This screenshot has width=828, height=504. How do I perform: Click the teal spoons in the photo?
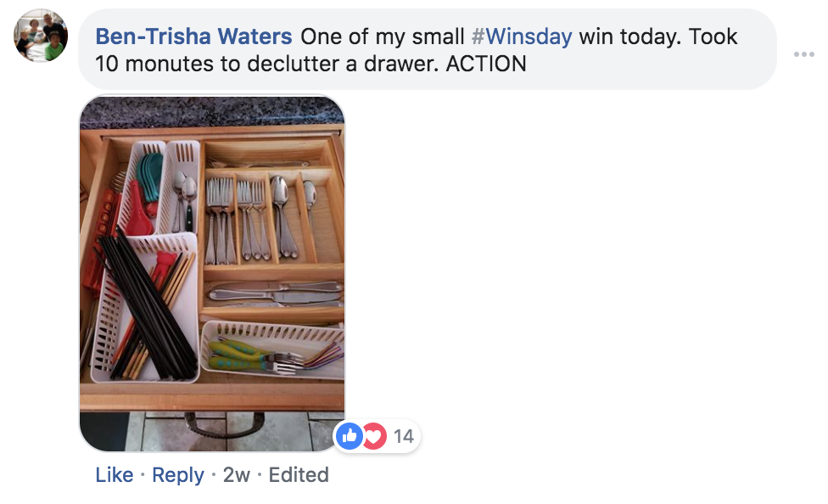click(x=149, y=177)
